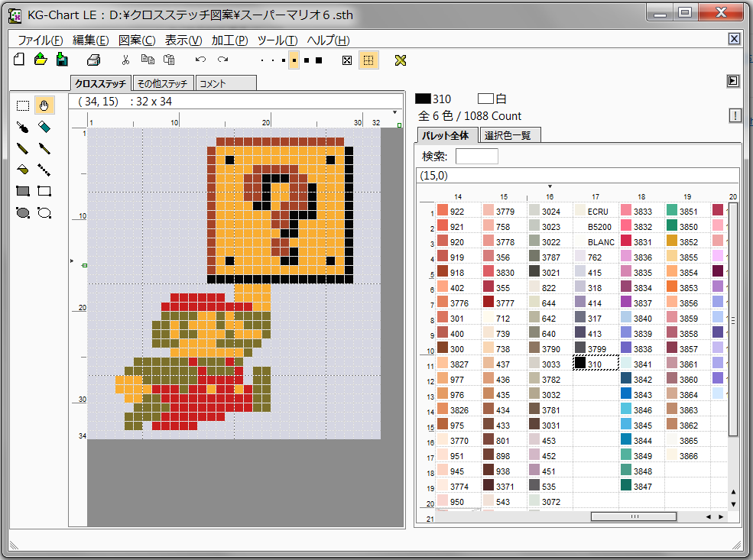
Task: Switch to the パレット全体 tab
Action: [446, 135]
